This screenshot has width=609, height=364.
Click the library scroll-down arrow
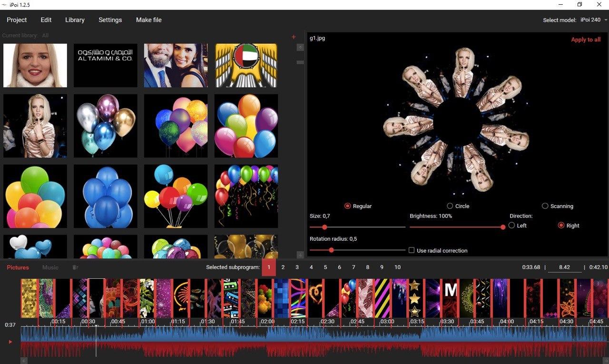click(x=300, y=255)
